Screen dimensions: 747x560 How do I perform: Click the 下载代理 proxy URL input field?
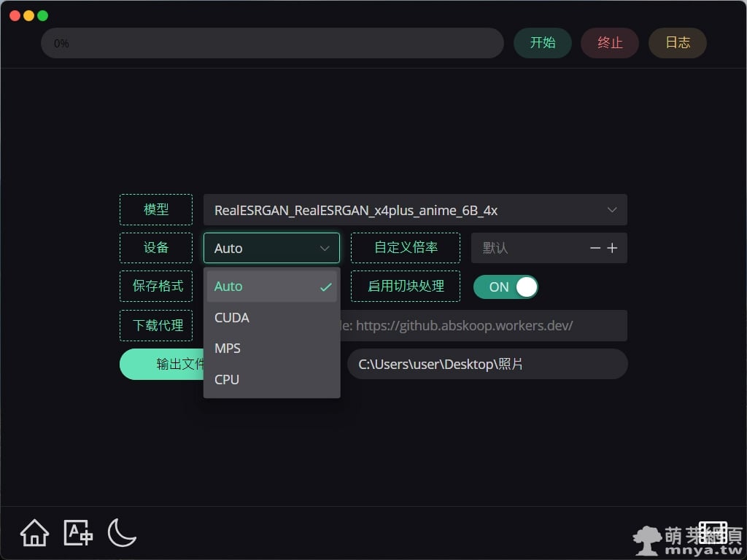(481, 325)
